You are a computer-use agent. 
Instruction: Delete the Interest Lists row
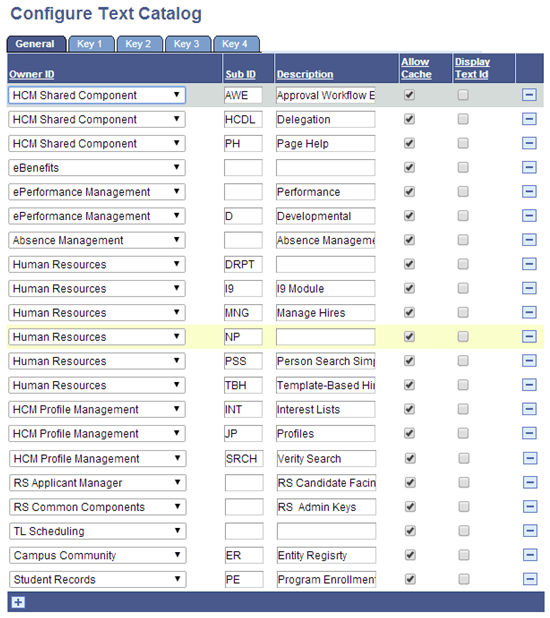(529, 409)
